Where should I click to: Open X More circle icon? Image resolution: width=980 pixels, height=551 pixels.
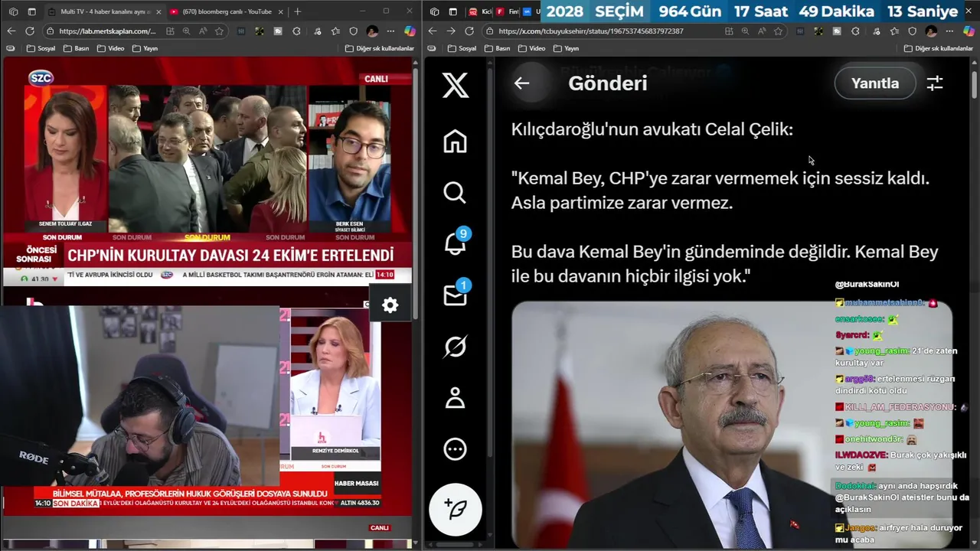[x=455, y=449]
